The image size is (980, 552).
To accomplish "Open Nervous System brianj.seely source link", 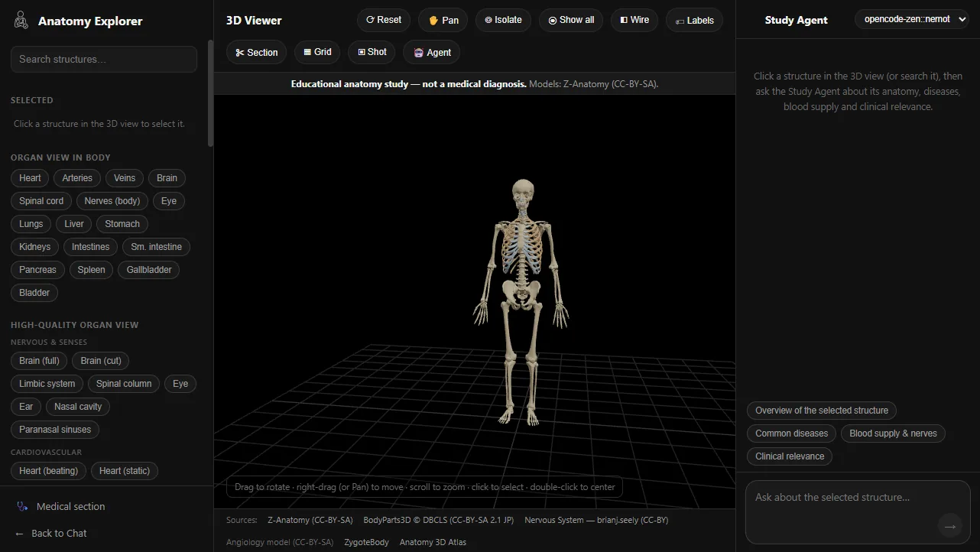I will 596,521.
